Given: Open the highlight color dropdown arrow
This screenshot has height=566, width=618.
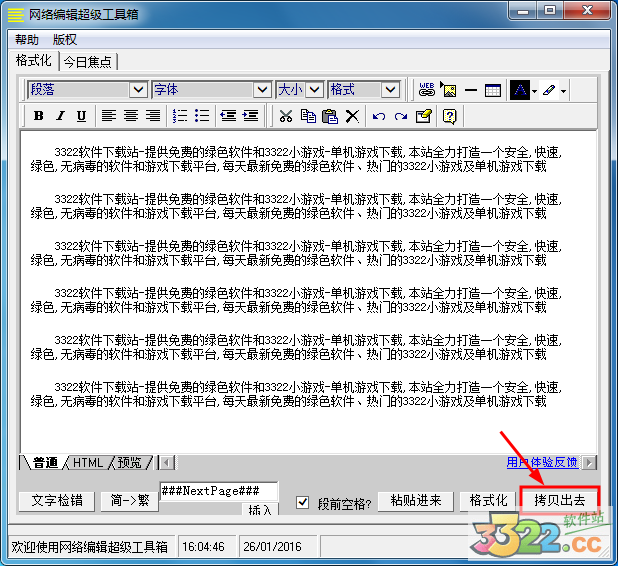Looking at the screenshot, I should pos(564,91).
